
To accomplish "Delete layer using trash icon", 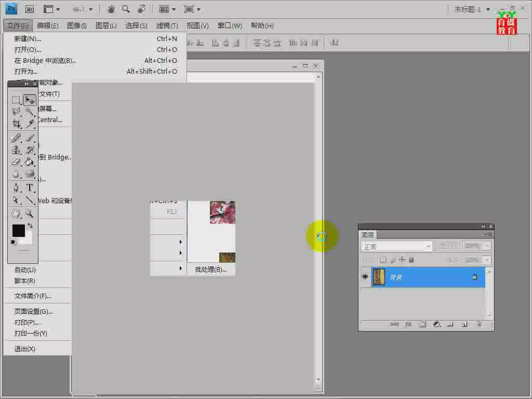I will click(478, 325).
